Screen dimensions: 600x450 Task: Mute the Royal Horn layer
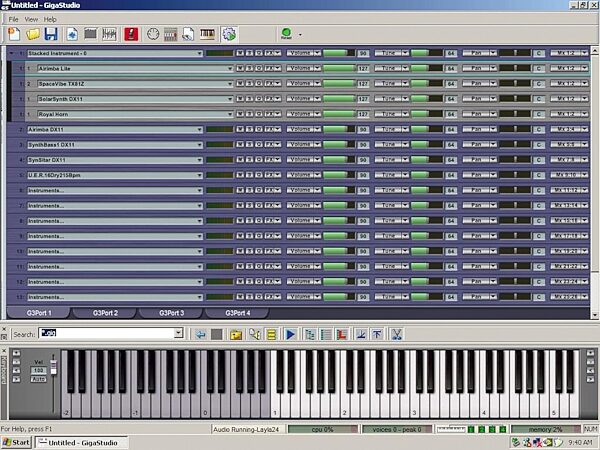[240, 114]
